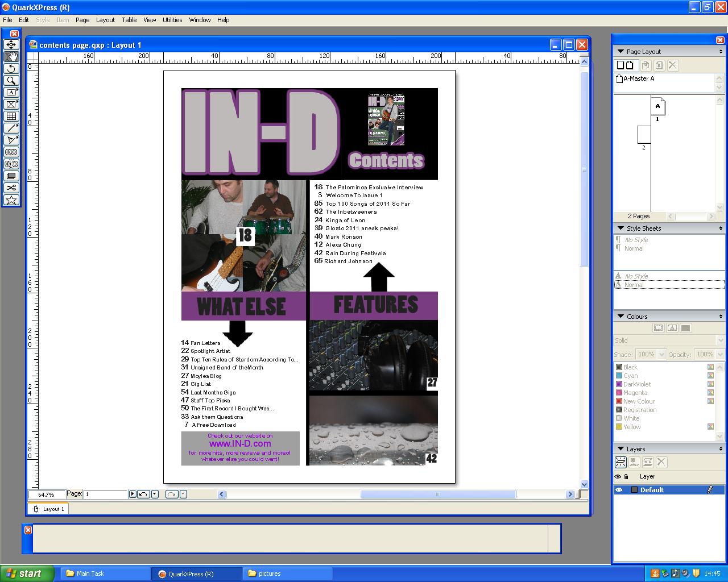Select the Scissors tool
The height and width of the screenshot is (582, 728).
pos(11,188)
